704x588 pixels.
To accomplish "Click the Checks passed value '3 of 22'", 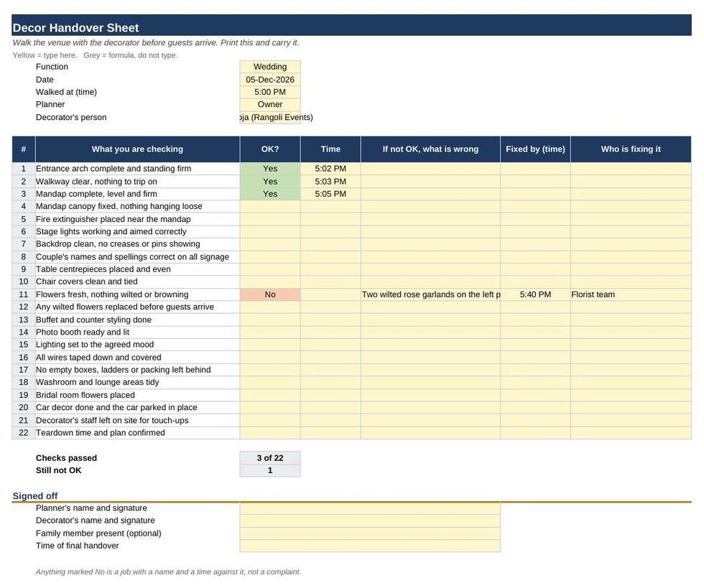I will (270, 458).
